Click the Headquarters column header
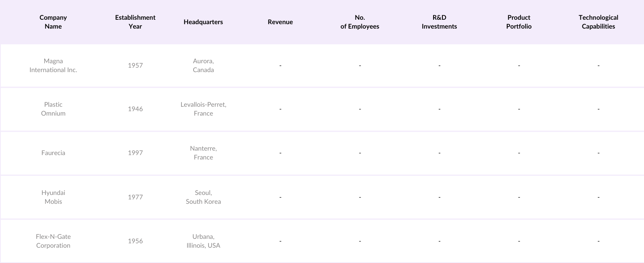Image resolution: width=644 pixels, height=263 pixels. coord(203,22)
